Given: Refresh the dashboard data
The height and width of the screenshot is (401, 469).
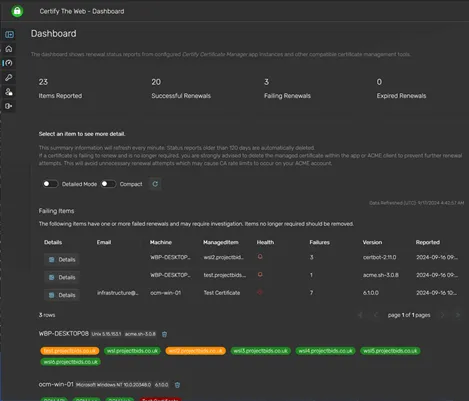Looking at the screenshot, I should (155, 184).
